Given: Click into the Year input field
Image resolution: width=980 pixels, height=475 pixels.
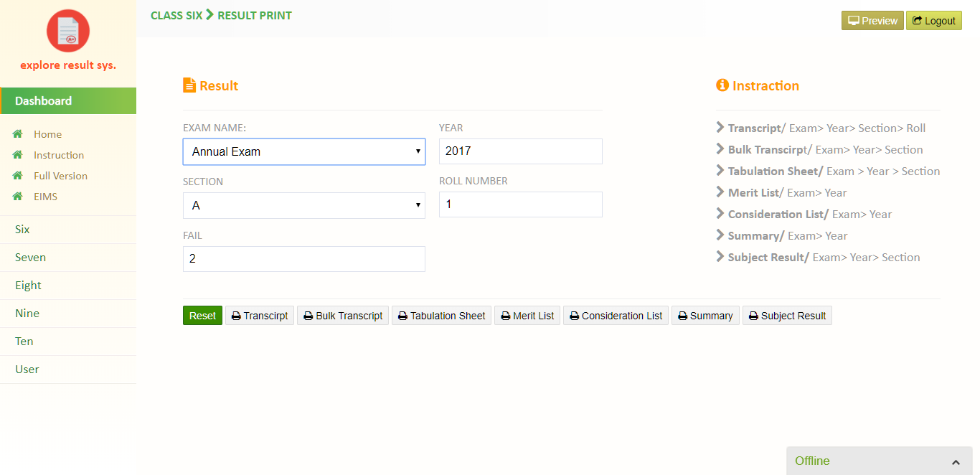Looking at the screenshot, I should tap(520, 151).
